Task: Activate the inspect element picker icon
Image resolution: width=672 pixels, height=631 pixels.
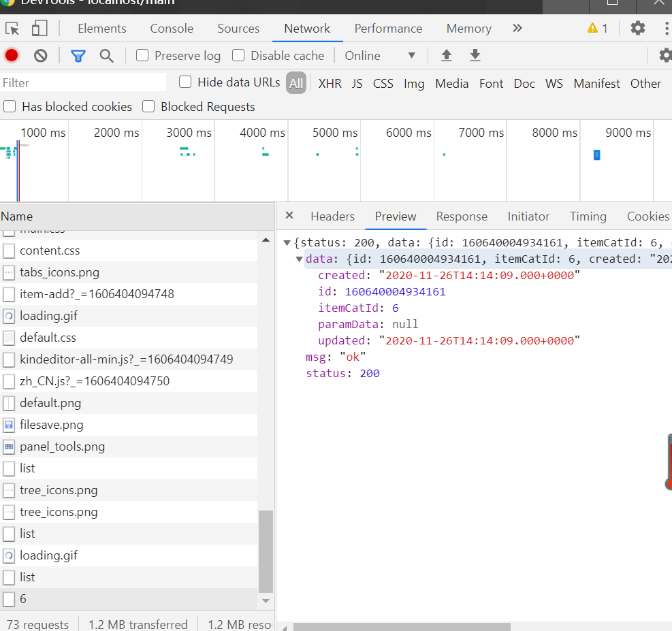Action: point(12,29)
